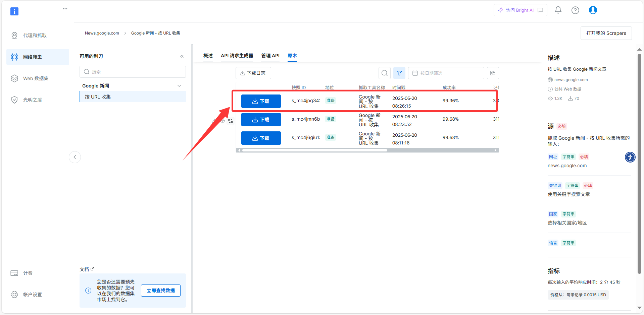The height and width of the screenshot is (315, 644).
Task: Click breadcrumb Google 新闻 - 按 URL 收集
Action: click(156, 33)
